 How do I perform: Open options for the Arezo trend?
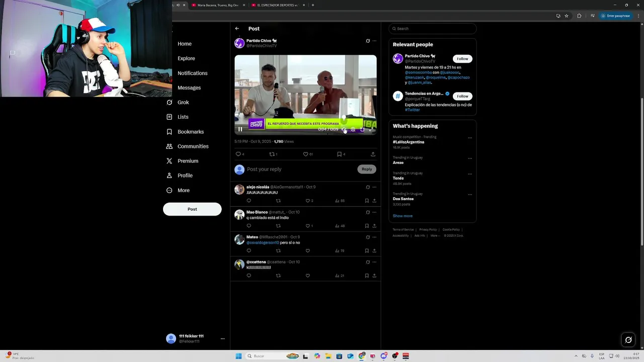coord(470,158)
